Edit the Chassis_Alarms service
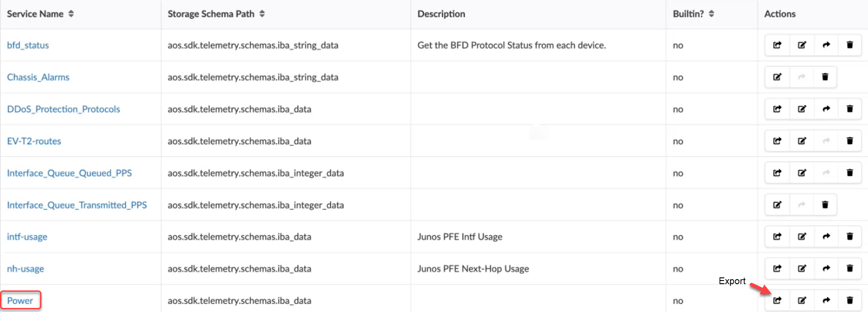The image size is (868, 312). (777, 77)
